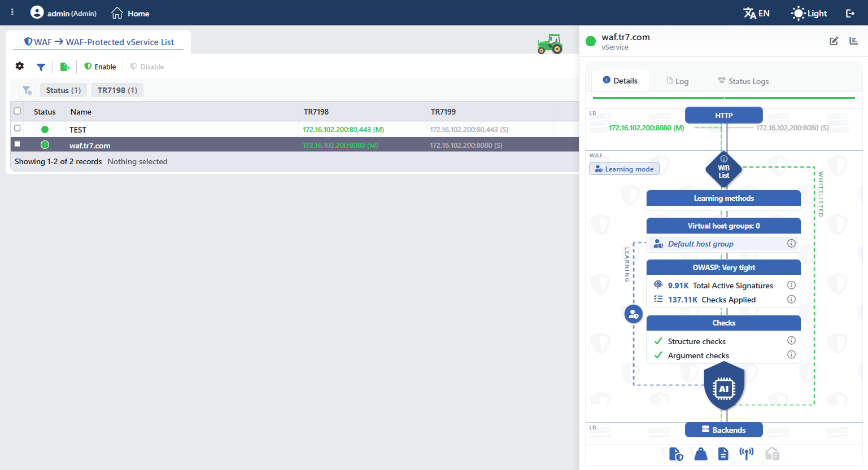Open the Learning methods block
Screen dimensions: 868x470
(723, 198)
